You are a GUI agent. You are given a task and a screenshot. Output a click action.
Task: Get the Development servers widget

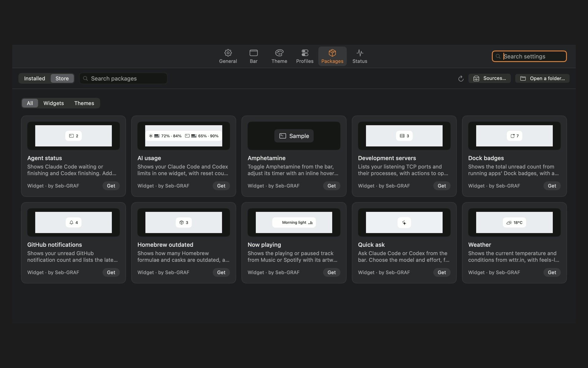click(x=442, y=186)
